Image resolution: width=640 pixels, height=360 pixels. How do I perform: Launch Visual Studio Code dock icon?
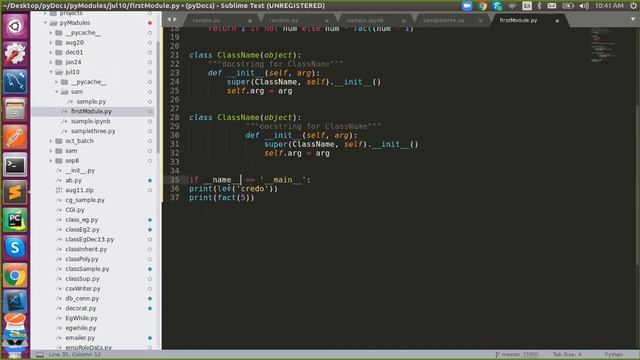[x=15, y=302]
